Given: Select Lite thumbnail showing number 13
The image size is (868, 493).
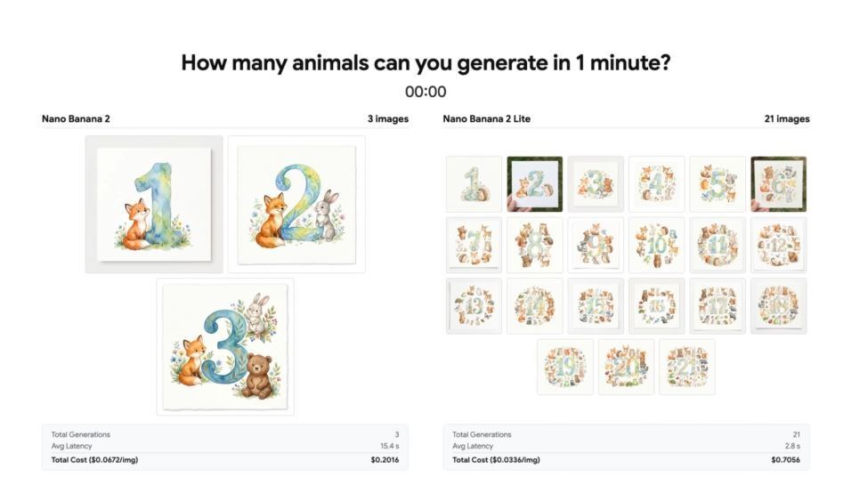Looking at the screenshot, I should 474,306.
